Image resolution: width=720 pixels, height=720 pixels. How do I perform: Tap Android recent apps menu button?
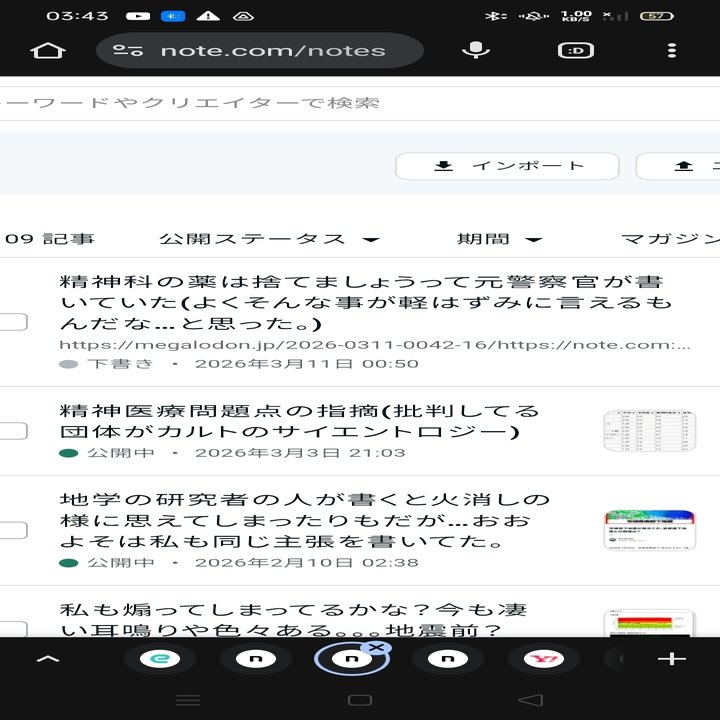tap(188, 700)
